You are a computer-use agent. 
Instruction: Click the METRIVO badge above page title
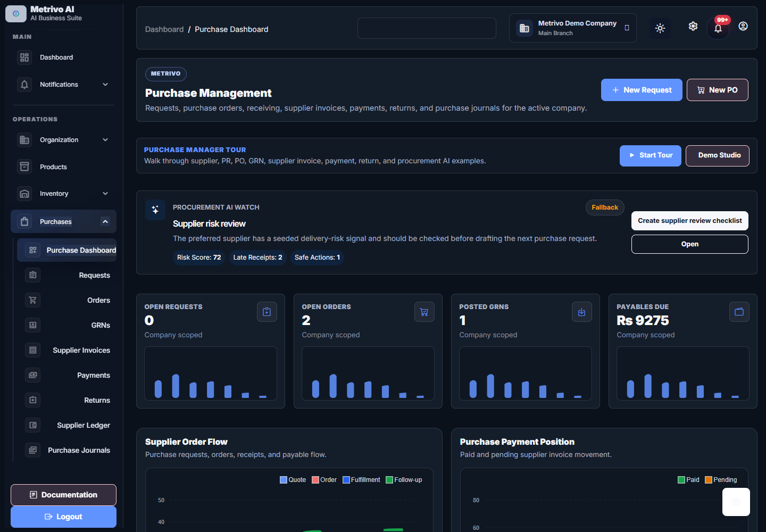[165, 74]
